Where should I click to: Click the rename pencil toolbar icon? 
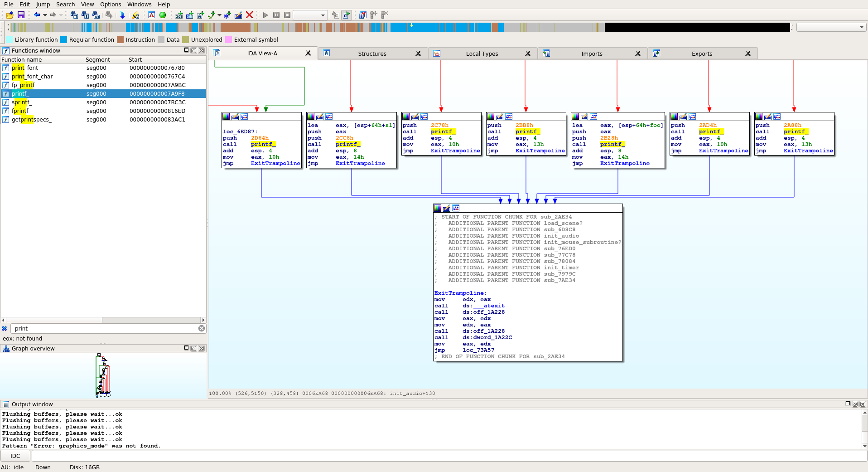click(238, 15)
